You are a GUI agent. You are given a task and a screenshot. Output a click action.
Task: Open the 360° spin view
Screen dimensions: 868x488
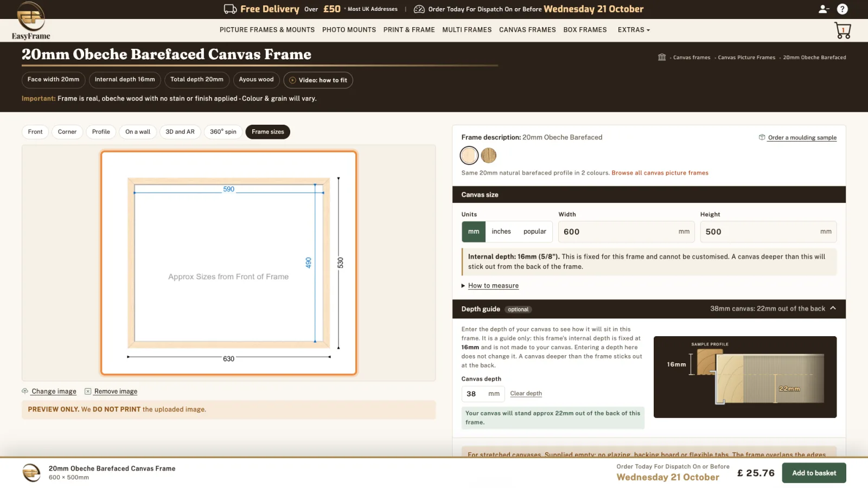point(223,132)
